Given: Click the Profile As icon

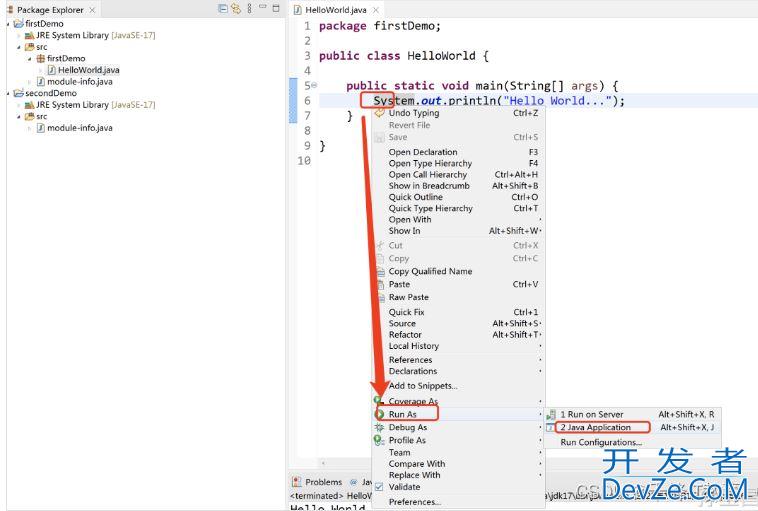Looking at the screenshot, I should (379, 440).
